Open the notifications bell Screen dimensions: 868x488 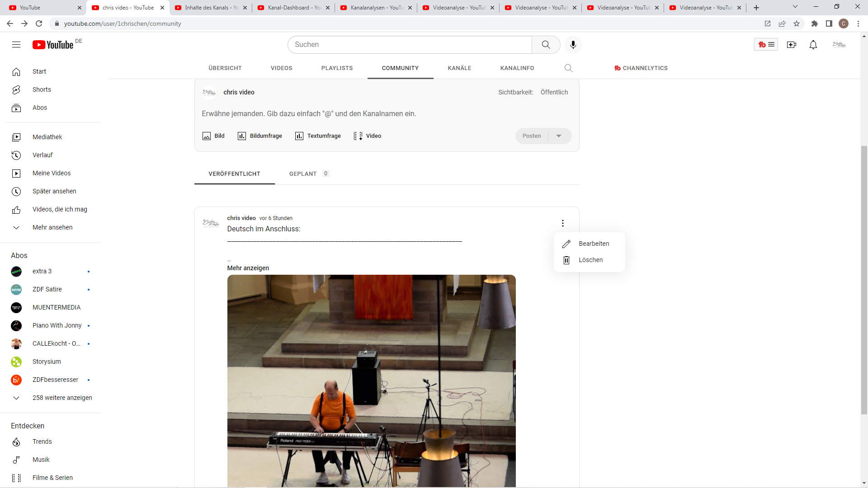tap(813, 45)
